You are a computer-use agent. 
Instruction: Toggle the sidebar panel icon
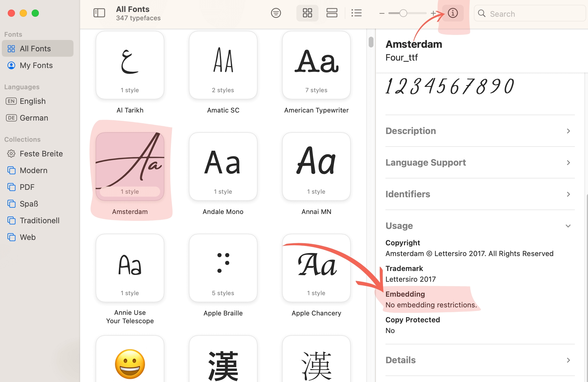[x=99, y=13]
